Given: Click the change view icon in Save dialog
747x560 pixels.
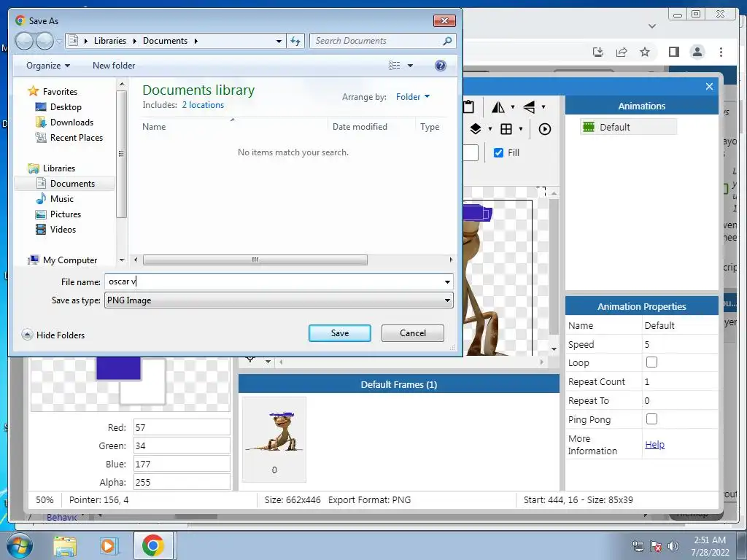Looking at the screenshot, I should point(395,65).
